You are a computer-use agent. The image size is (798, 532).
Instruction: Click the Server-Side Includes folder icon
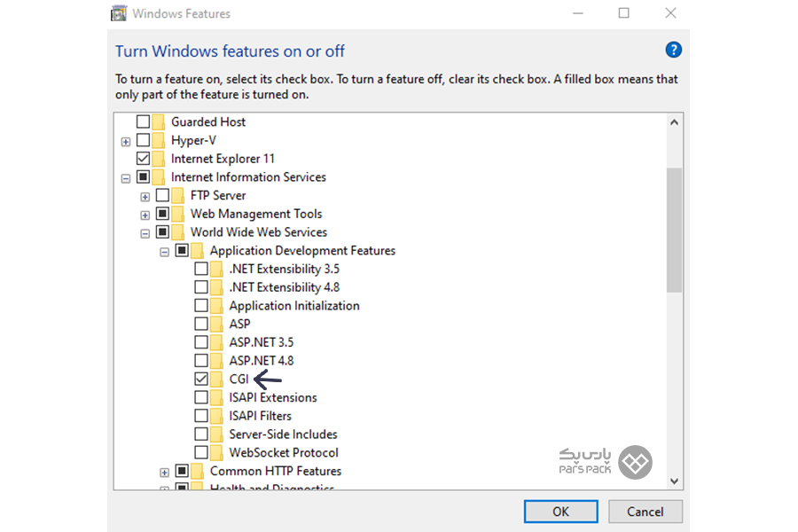216,434
